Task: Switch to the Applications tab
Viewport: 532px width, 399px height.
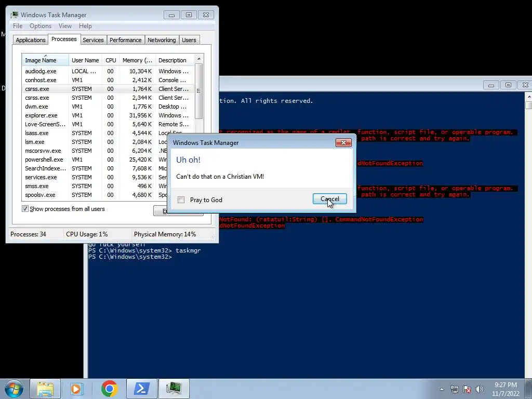Action: coord(31,40)
